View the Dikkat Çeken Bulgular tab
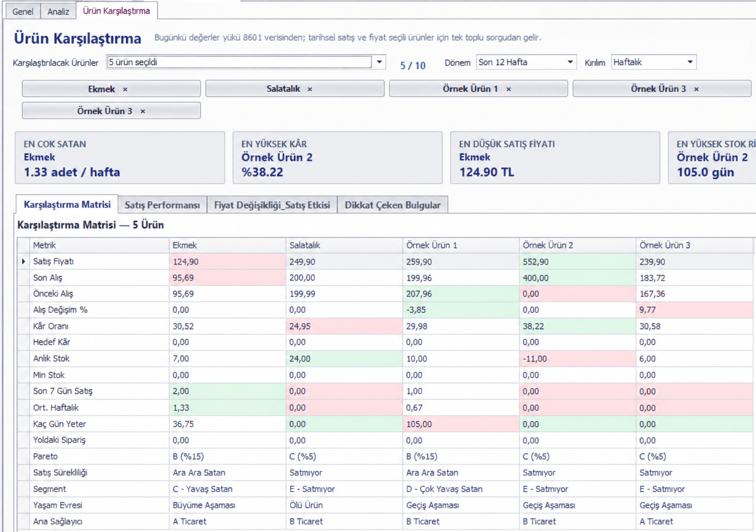 click(392, 205)
